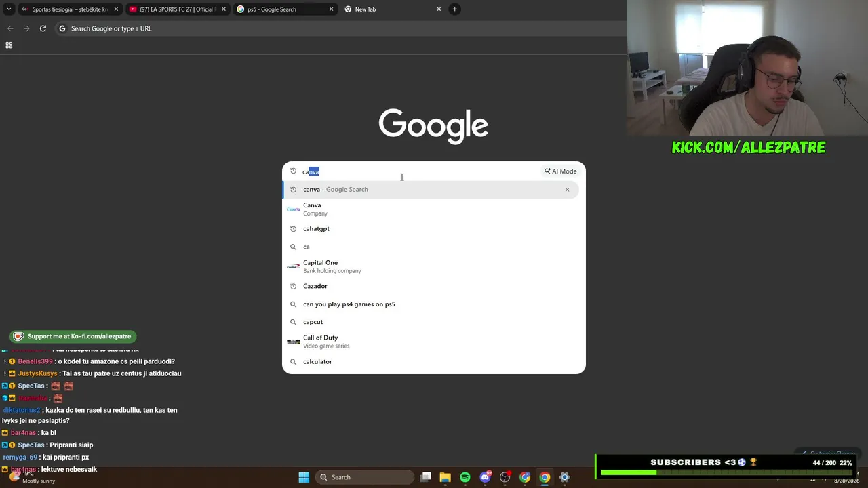Reload the current page

tap(43, 28)
